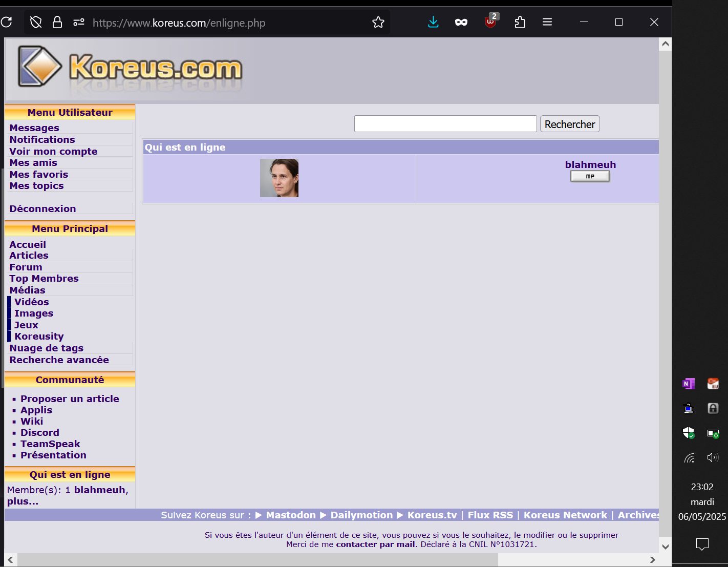Click the volume speaker tray icon
This screenshot has height=567, width=728.
[x=713, y=457]
